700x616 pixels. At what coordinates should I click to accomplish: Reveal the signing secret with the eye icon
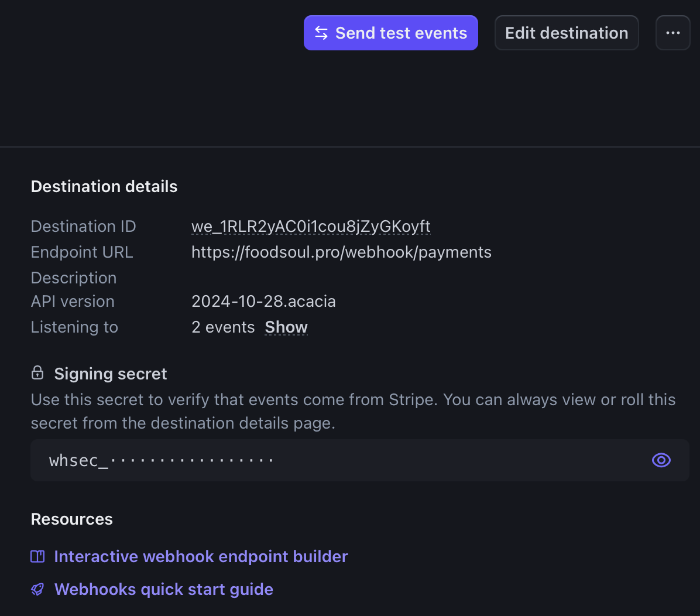coord(661,460)
